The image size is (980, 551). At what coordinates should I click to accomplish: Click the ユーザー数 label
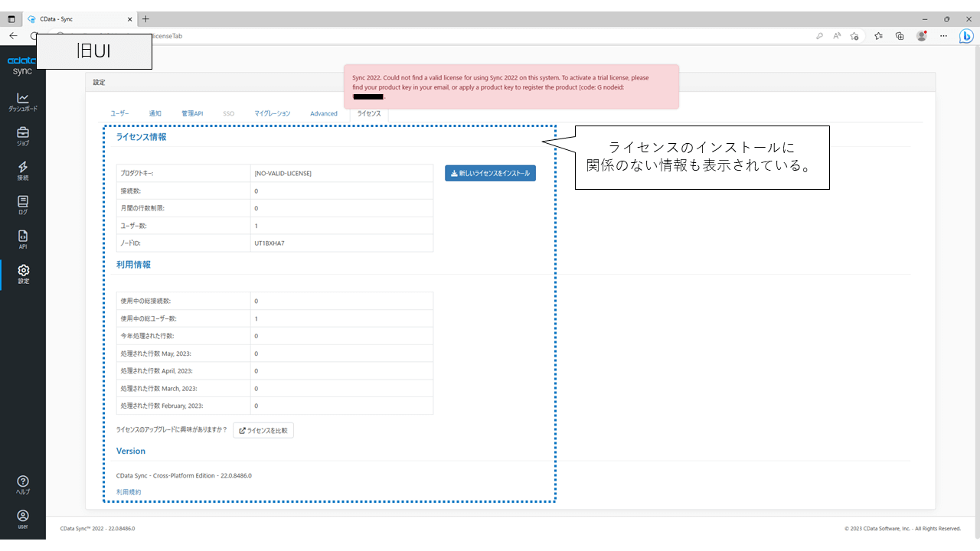point(133,226)
